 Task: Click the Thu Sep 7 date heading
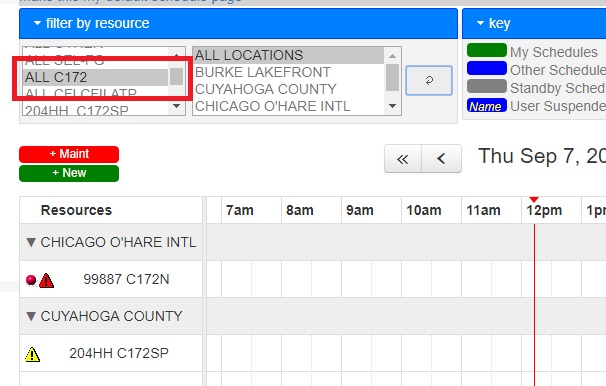click(x=542, y=156)
